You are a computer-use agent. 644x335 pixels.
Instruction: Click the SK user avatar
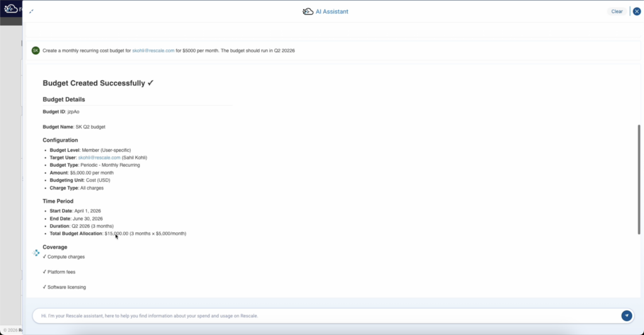[x=35, y=50]
